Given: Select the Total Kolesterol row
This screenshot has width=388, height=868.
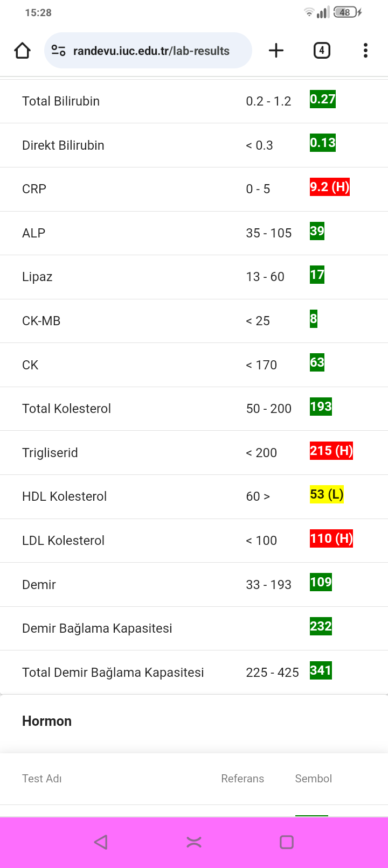Looking at the screenshot, I should (x=194, y=409).
